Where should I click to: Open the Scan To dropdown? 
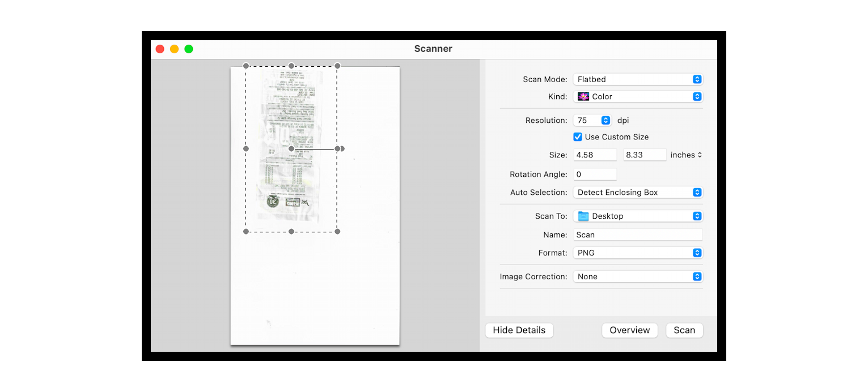pos(638,216)
